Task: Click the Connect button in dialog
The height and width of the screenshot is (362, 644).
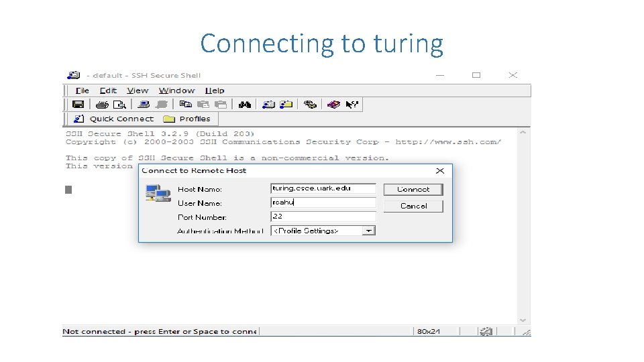Action: 413,189
